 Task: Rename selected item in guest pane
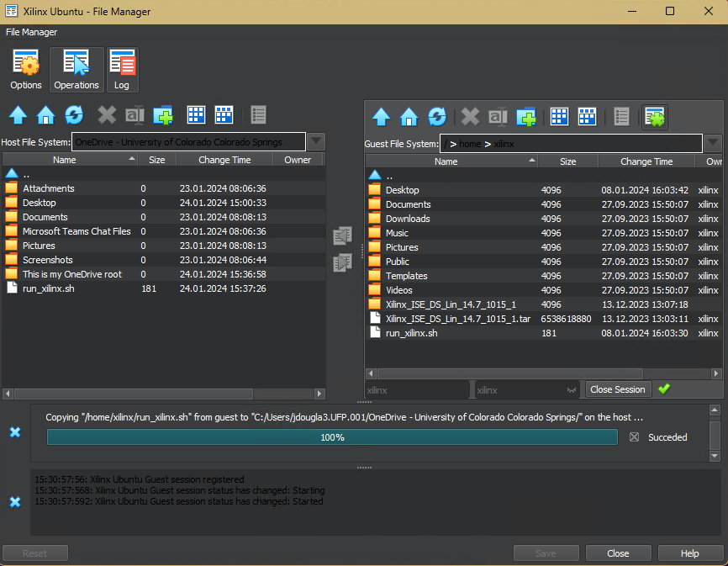pyautogui.click(x=498, y=117)
